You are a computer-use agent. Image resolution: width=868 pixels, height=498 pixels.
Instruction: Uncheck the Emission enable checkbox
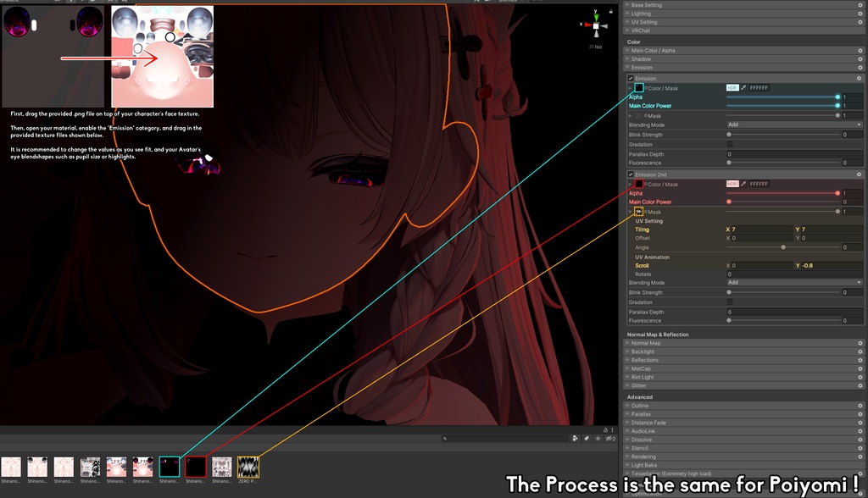[x=631, y=78]
